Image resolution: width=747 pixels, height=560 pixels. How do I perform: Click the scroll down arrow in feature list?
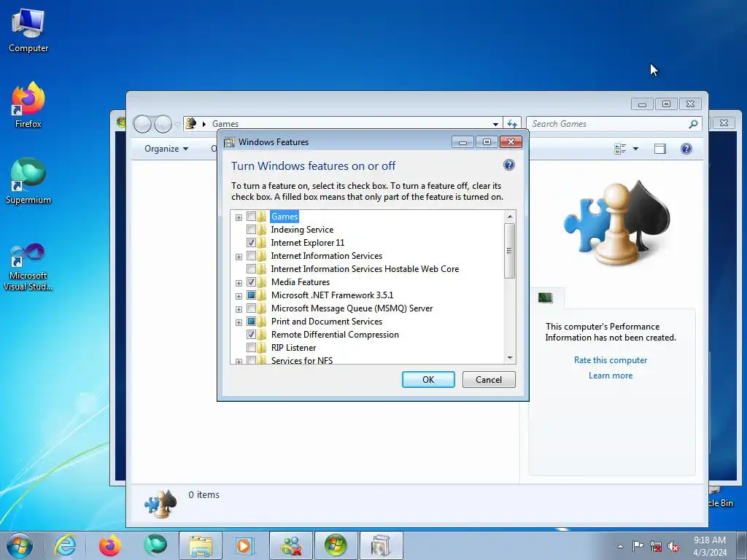click(x=510, y=357)
